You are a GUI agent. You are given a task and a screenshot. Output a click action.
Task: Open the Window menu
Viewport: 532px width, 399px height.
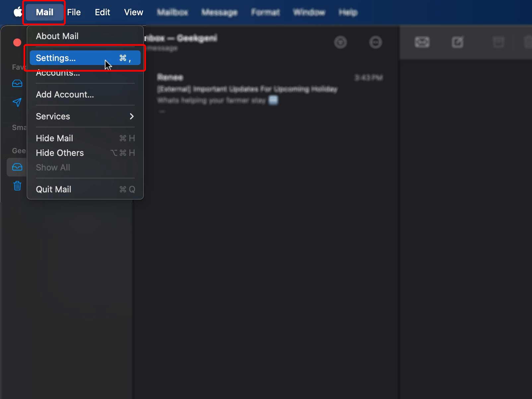click(x=309, y=12)
